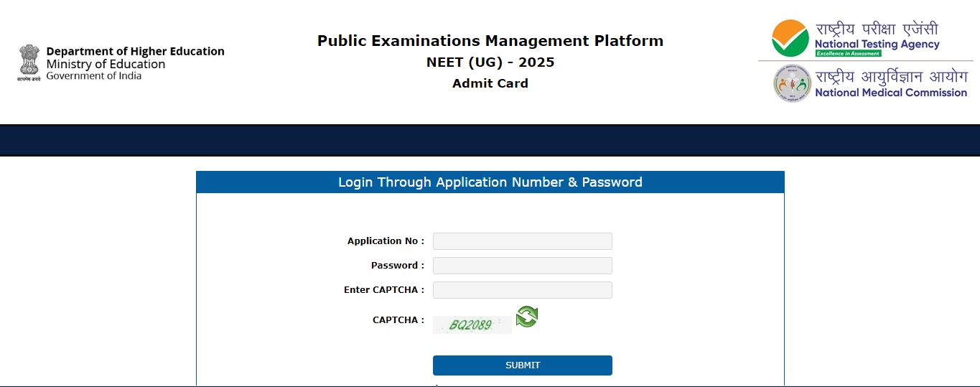Image resolution: width=980 pixels, height=387 pixels.
Task: Select 'Department of Higher Education' text
Action: 136,52
